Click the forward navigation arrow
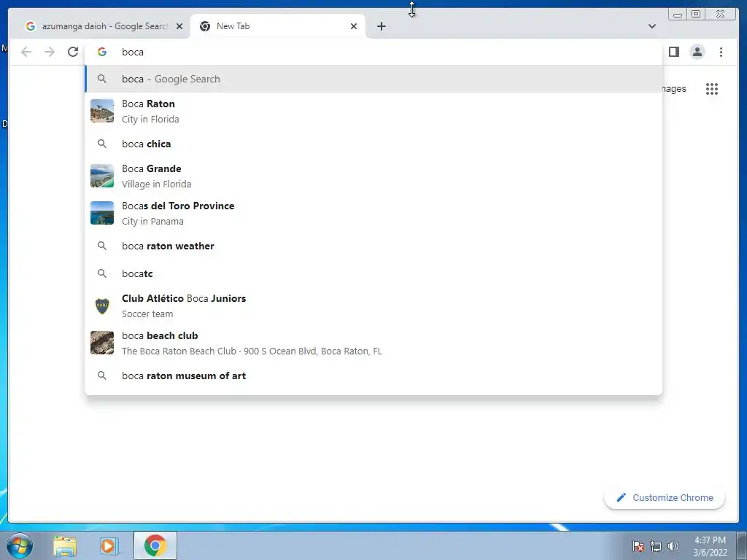This screenshot has height=560, width=747. [50, 52]
